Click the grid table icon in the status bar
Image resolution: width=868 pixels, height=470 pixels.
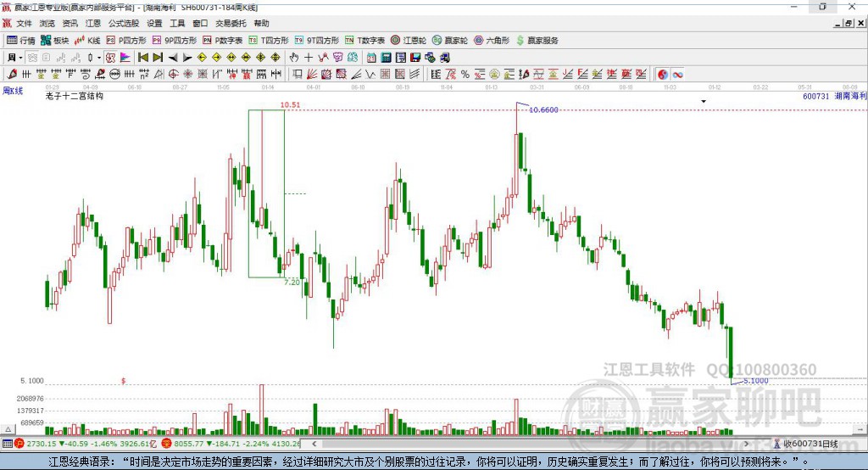[x=7, y=444]
